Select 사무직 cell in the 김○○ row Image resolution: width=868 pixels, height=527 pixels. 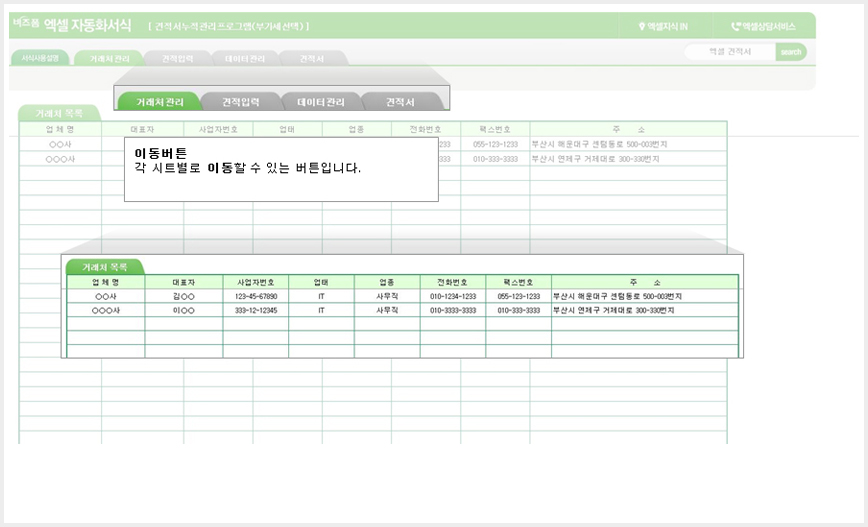387,297
